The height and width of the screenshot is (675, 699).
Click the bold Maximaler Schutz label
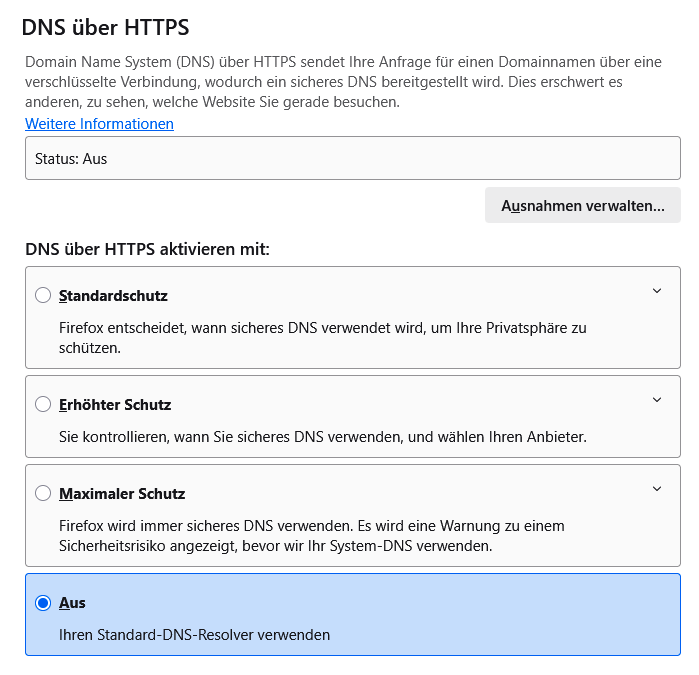pos(122,494)
